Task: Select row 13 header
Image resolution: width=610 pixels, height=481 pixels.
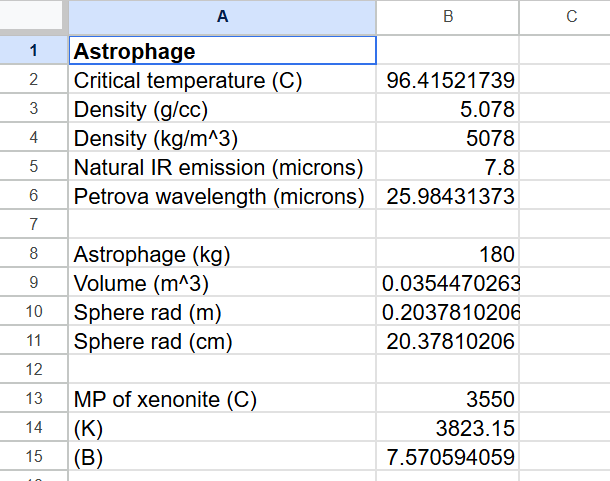Action: (34, 398)
